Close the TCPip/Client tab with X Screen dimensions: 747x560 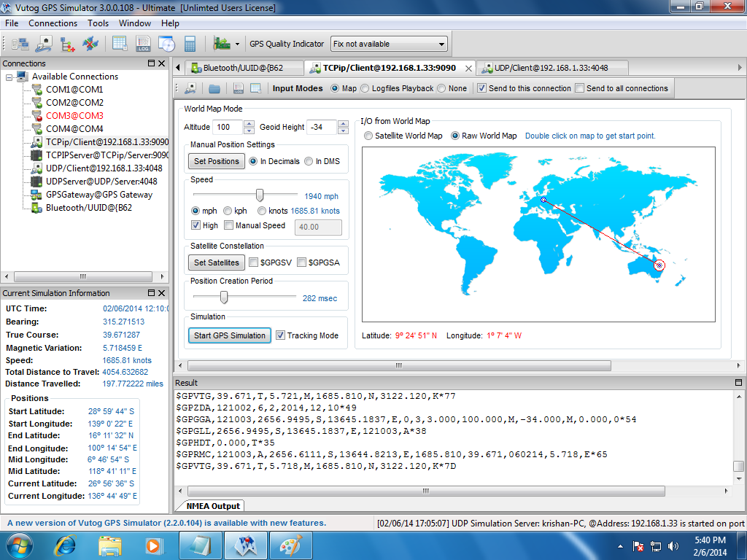coord(468,69)
